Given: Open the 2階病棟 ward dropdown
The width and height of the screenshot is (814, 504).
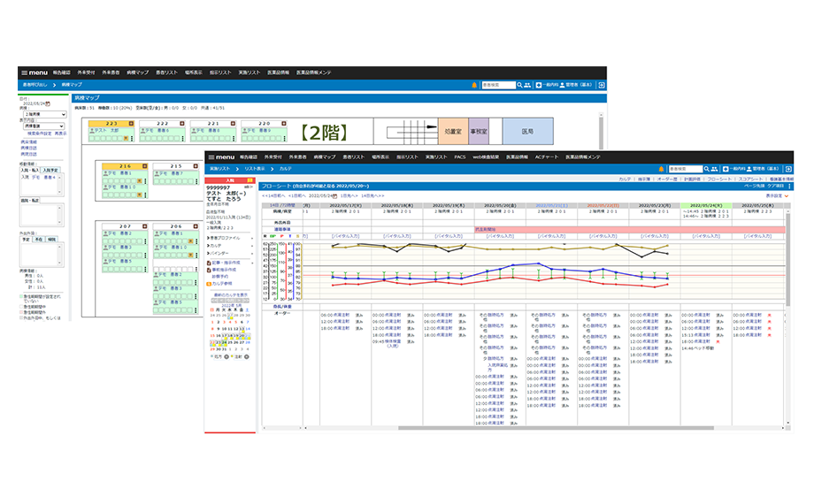Looking at the screenshot, I should coord(44,114).
